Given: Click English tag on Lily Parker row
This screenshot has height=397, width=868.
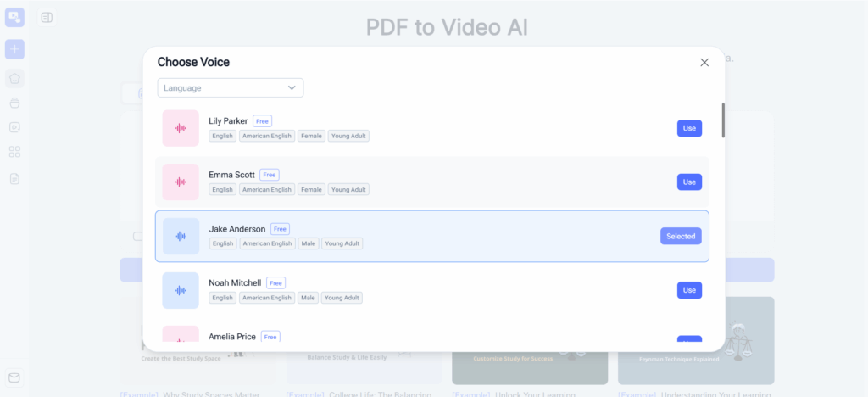Looking at the screenshot, I should coord(223,136).
